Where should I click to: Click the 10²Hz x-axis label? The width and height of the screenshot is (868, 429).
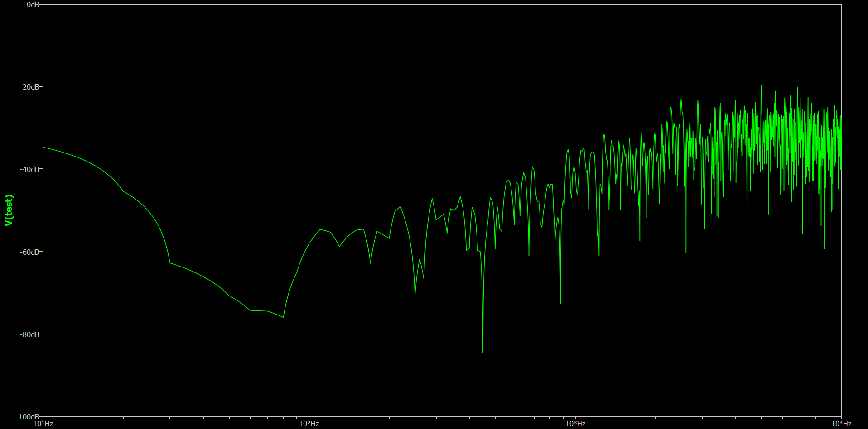coord(309,424)
